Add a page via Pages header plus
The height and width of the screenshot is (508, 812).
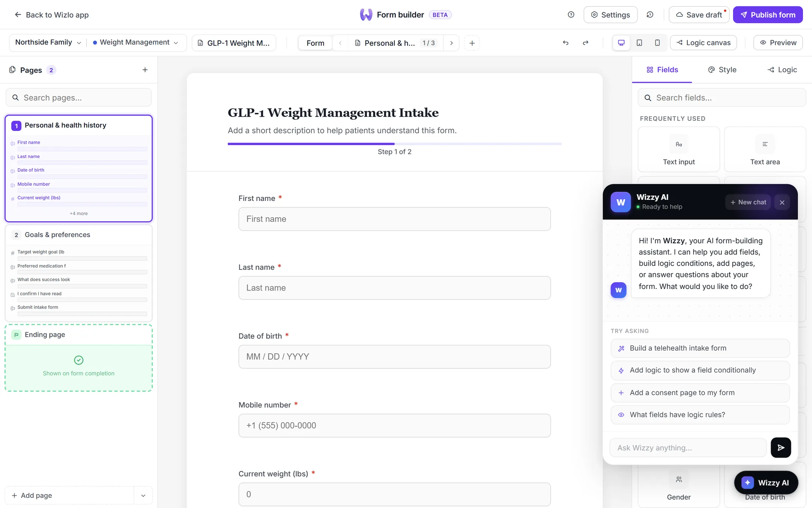coord(145,70)
